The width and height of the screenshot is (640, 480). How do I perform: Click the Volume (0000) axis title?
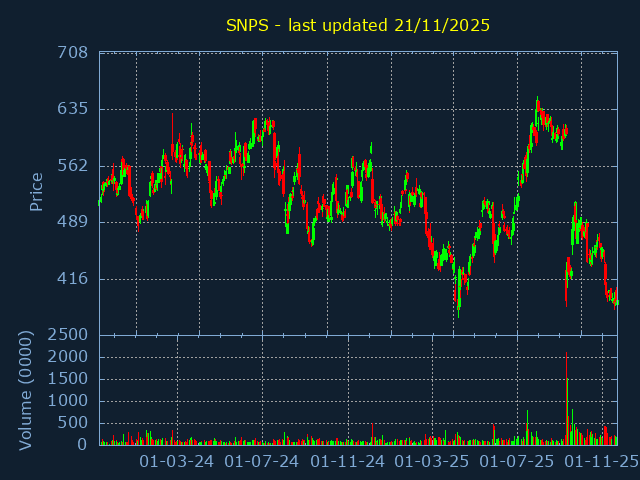point(26,390)
